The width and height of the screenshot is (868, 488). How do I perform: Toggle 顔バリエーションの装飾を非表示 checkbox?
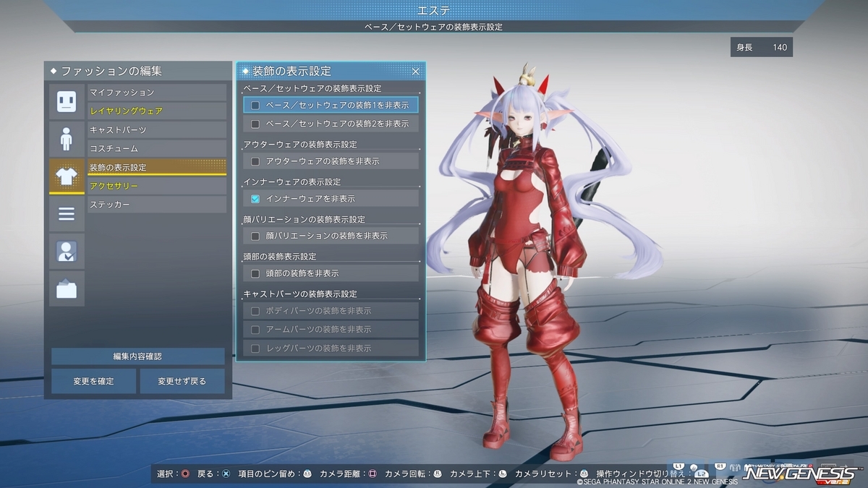pos(255,236)
